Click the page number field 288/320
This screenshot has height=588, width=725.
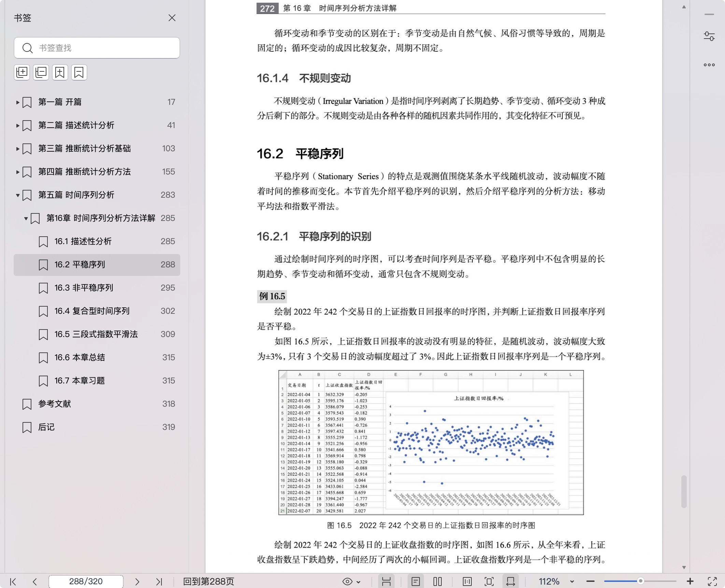86,582
